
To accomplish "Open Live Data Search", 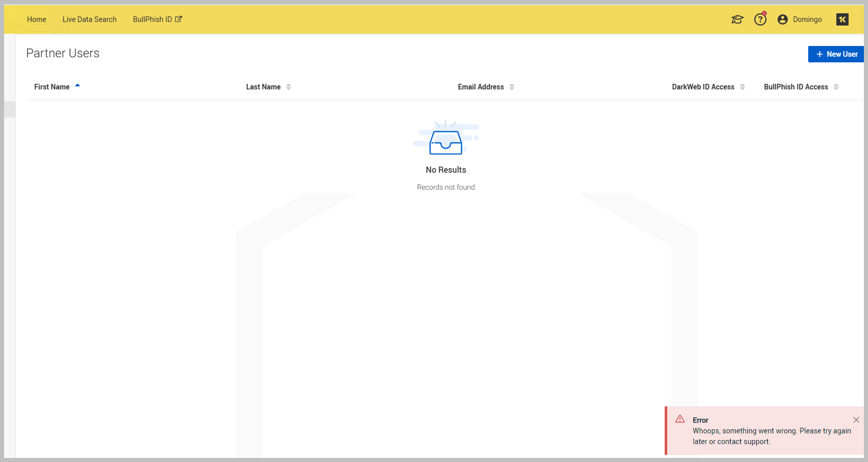I will (89, 19).
